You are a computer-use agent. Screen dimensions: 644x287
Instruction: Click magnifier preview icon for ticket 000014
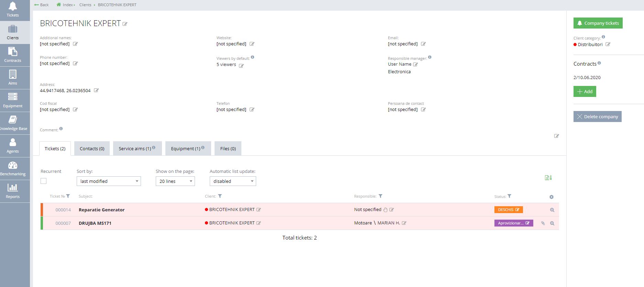pyautogui.click(x=552, y=210)
